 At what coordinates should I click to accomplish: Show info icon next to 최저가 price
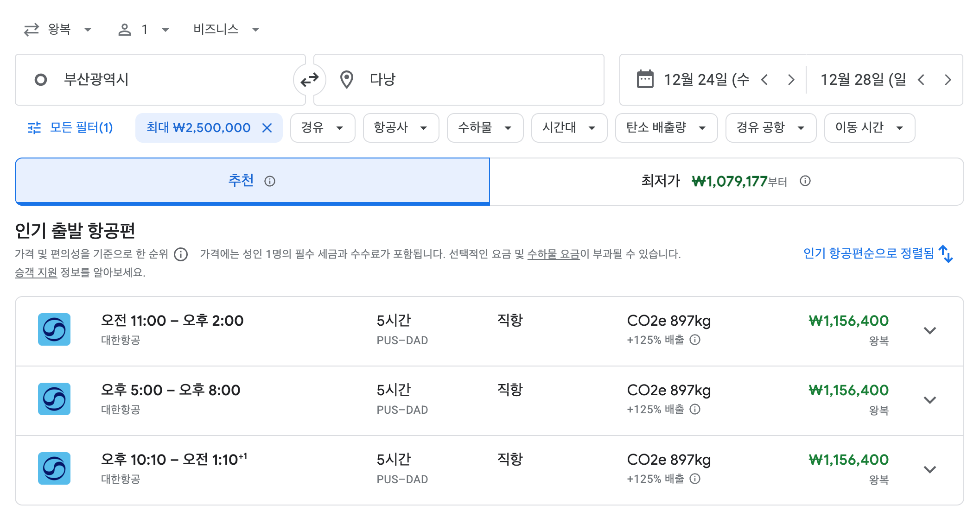[805, 181]
